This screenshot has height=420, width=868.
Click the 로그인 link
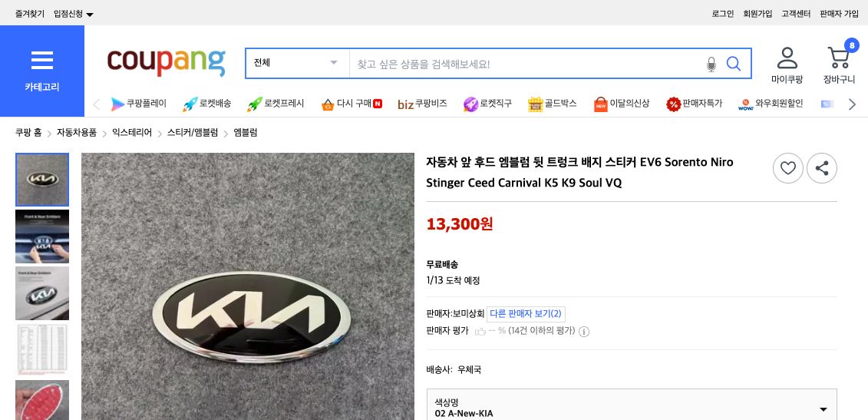point(722,14)
